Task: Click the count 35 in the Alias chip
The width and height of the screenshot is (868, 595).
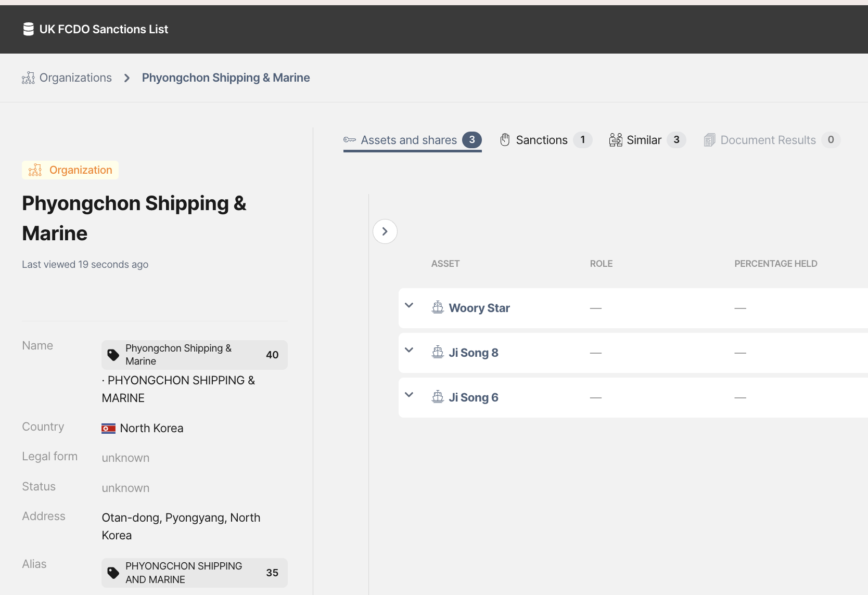Action: pyautogui.click(x=272, y=573)
